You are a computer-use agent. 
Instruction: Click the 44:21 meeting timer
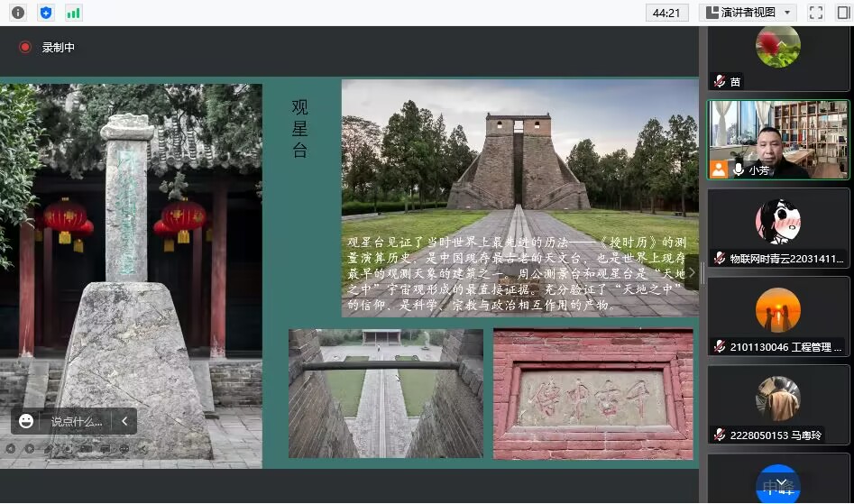pyautogui.click(x=667, y=13)
